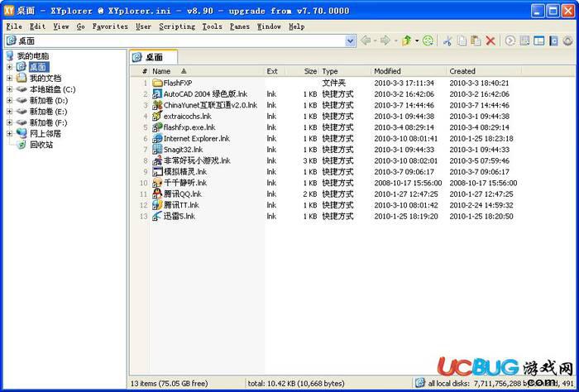Open the Panes menu
Image resolution: width=579 pixels, height=392 pixels.
(x=240, y=26)
